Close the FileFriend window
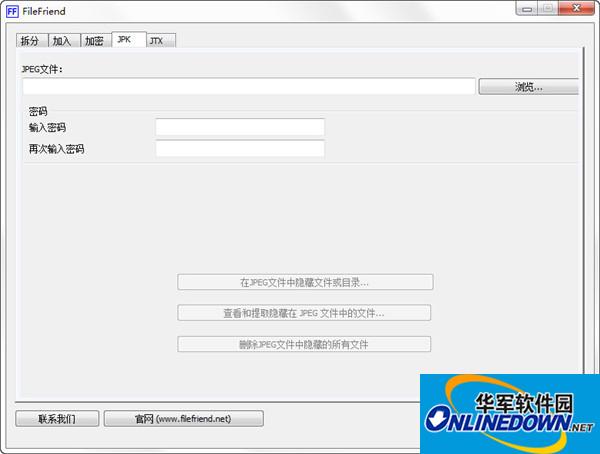Viewport: 600px width, 454px height. tap(578, 8)
